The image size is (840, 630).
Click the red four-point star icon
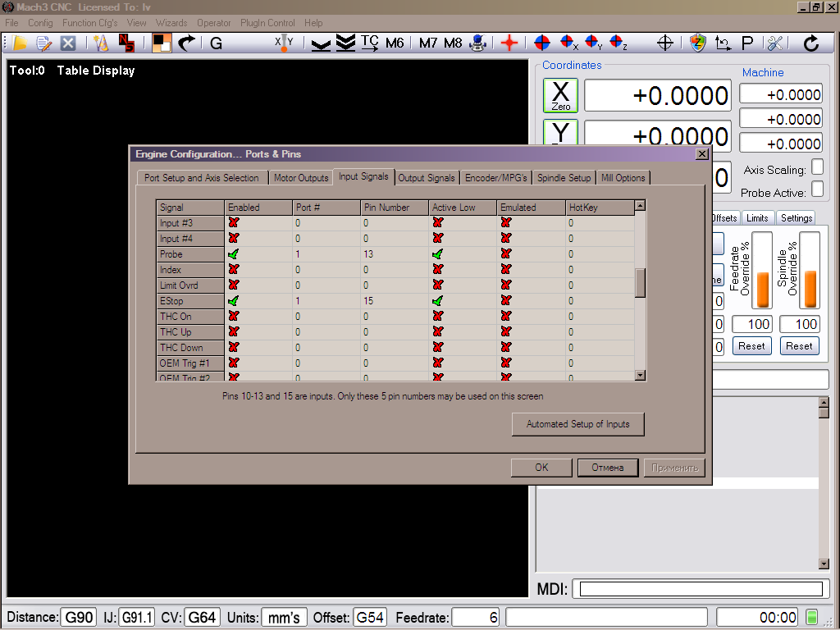(x=509, y=43)
